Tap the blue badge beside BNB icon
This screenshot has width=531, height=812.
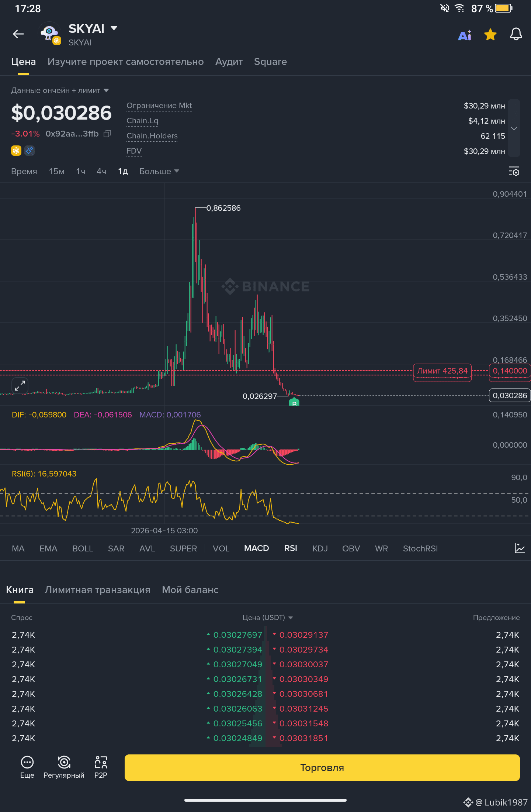coord(29,151)
